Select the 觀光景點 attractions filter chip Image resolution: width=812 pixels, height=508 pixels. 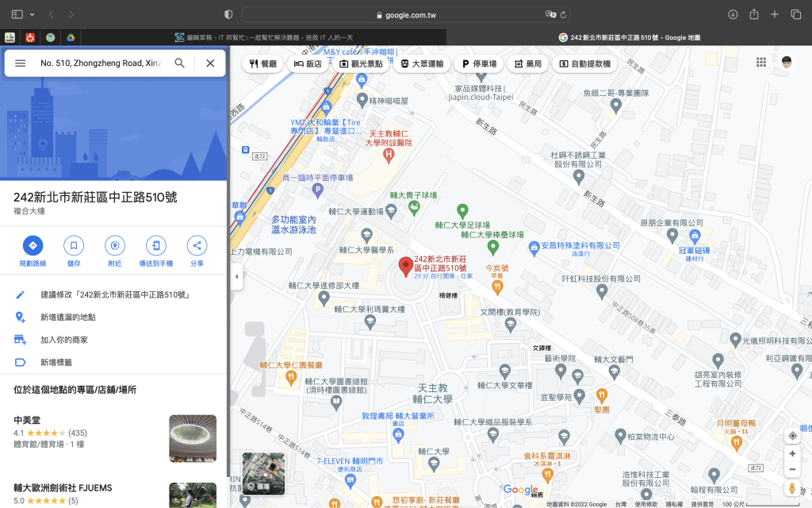[x=361, y=63]
